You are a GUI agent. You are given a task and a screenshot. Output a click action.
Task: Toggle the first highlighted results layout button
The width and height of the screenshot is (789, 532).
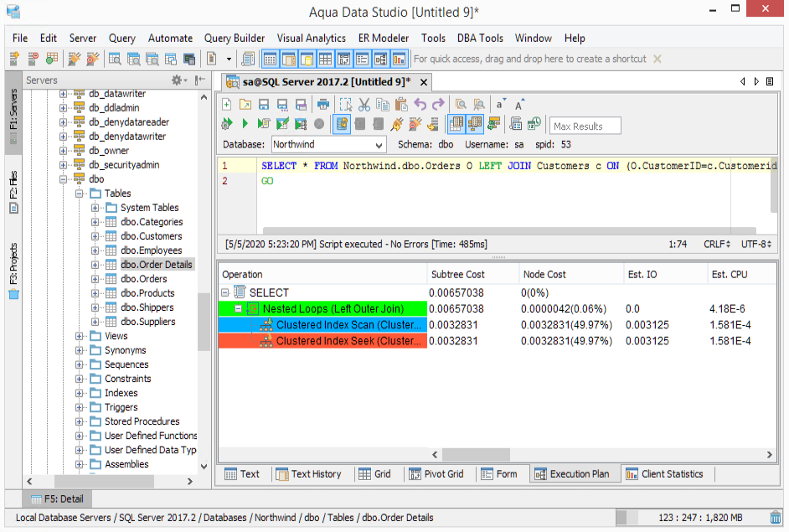click(456, 124)
